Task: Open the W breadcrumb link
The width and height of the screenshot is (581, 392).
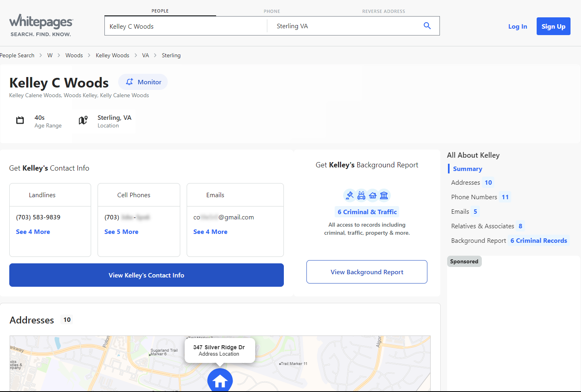Action: pyautogui.click(x=50, y=55)
